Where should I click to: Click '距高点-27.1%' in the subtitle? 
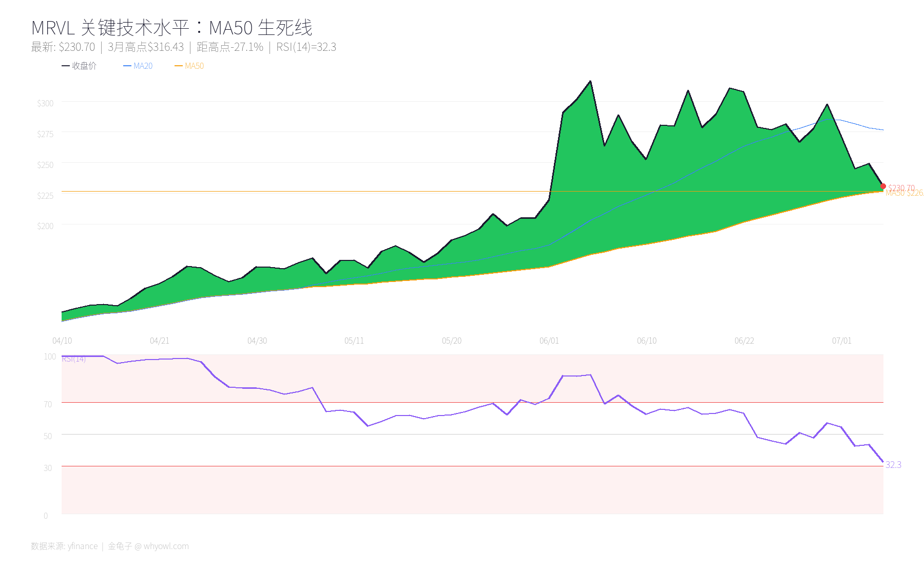point(230,47)
